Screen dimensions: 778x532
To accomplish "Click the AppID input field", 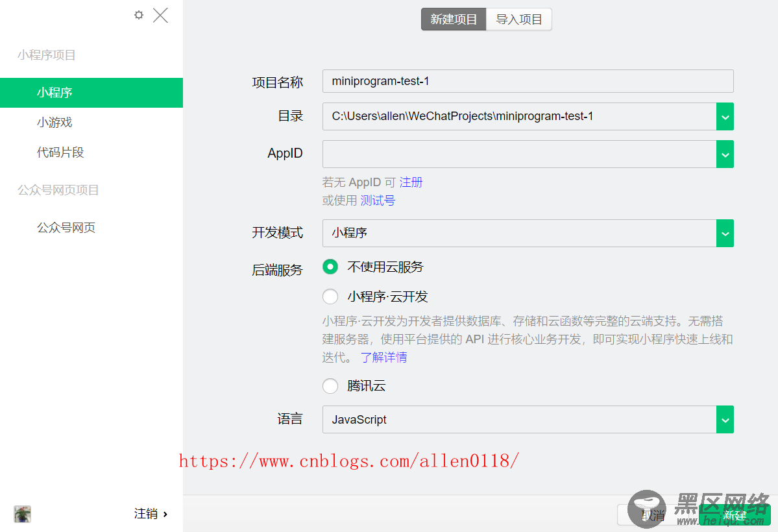I will [519, 154].
